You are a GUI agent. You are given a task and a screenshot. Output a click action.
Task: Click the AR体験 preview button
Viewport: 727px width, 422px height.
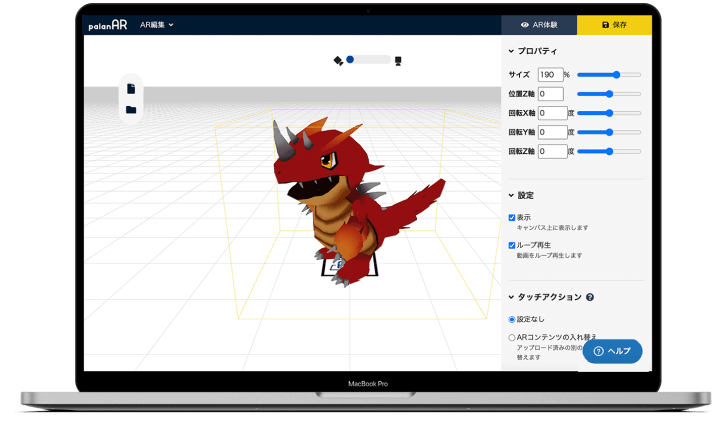click(539, 25)
